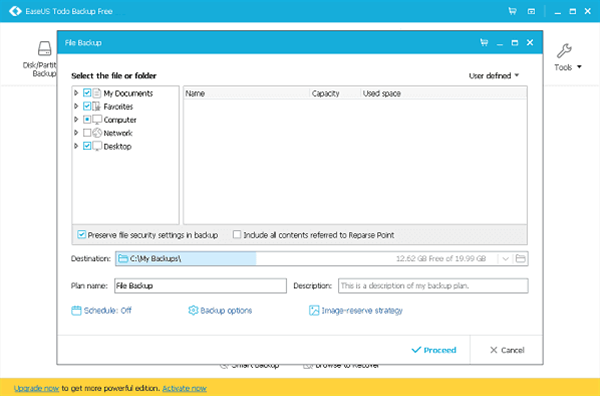Click the Backup options gear icon
600x396 pixels.
pos(193,310)
